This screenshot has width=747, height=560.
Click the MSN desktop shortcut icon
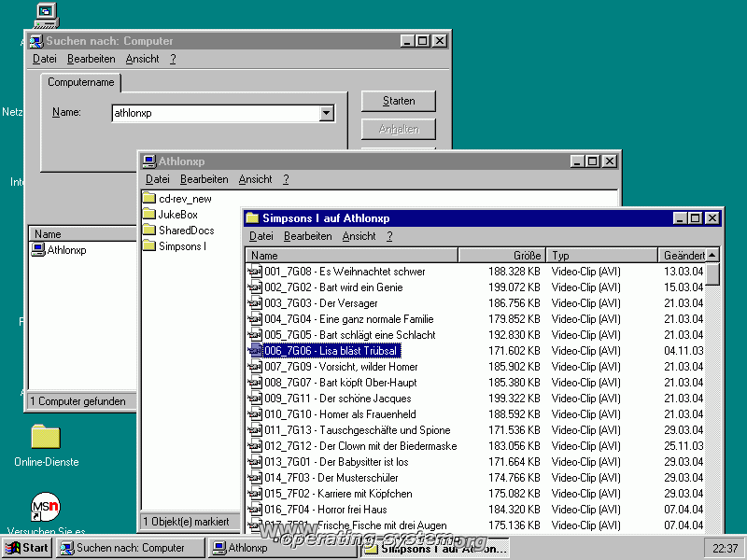point(45,507)
